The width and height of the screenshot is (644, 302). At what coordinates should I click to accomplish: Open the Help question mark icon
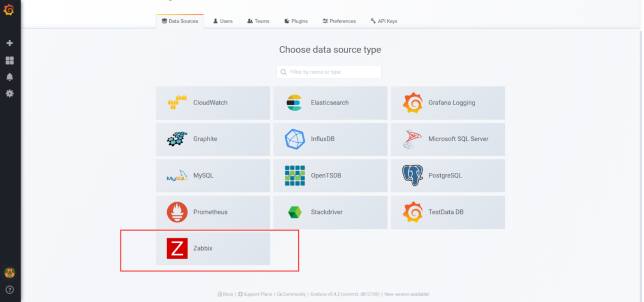[9, 290]
